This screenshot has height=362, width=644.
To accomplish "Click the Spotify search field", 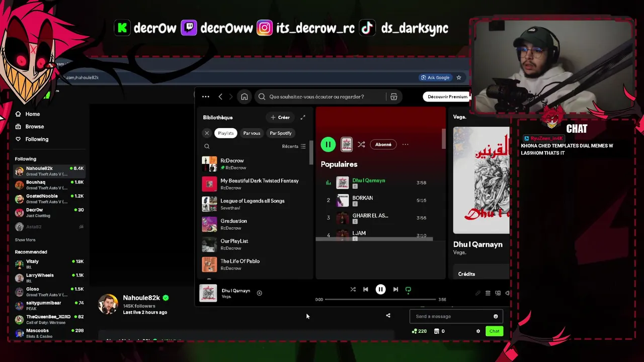I will (x=322, y=97).
